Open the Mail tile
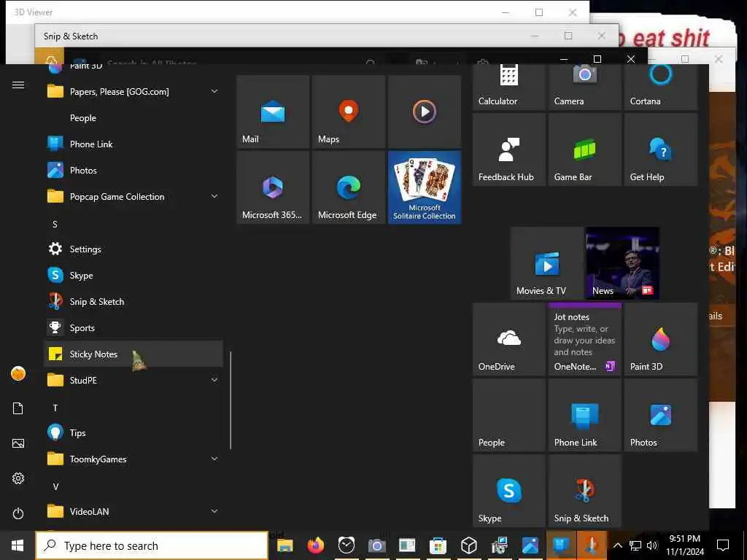The image size is (747, 560). [x=273, y=111]
